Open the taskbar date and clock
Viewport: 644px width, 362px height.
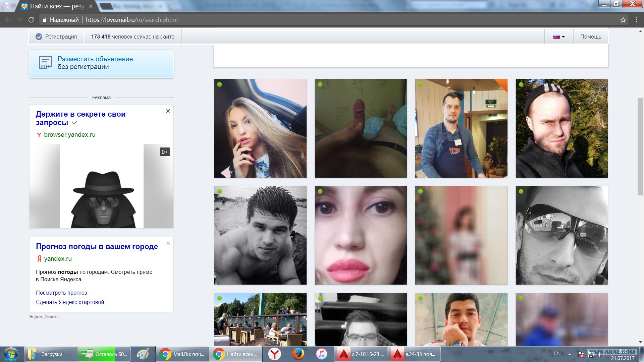(x=623, y=355)
